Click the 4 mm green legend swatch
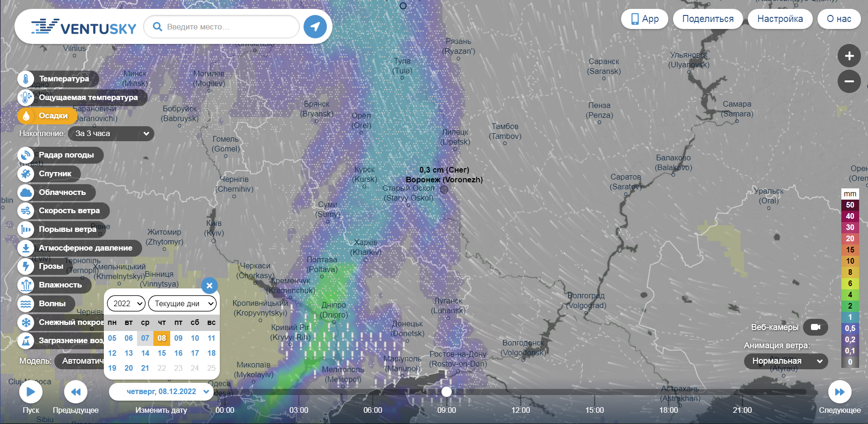This screenshot has height=424, width=868. coord(850,295)
